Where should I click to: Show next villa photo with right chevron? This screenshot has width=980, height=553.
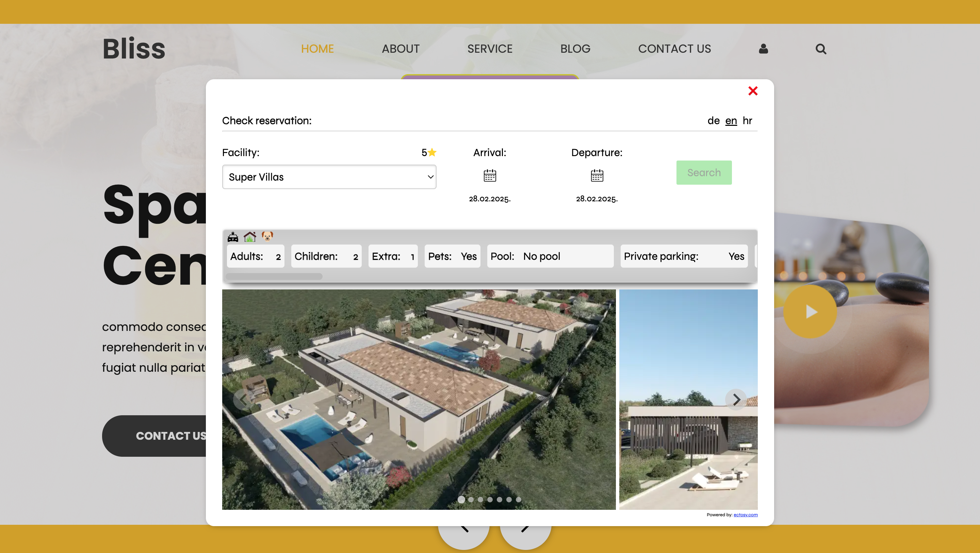tap(736, 399)
